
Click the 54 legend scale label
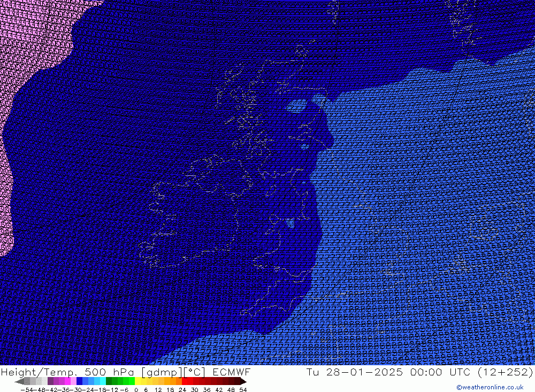pyautogui.click(x=243, y=390)
